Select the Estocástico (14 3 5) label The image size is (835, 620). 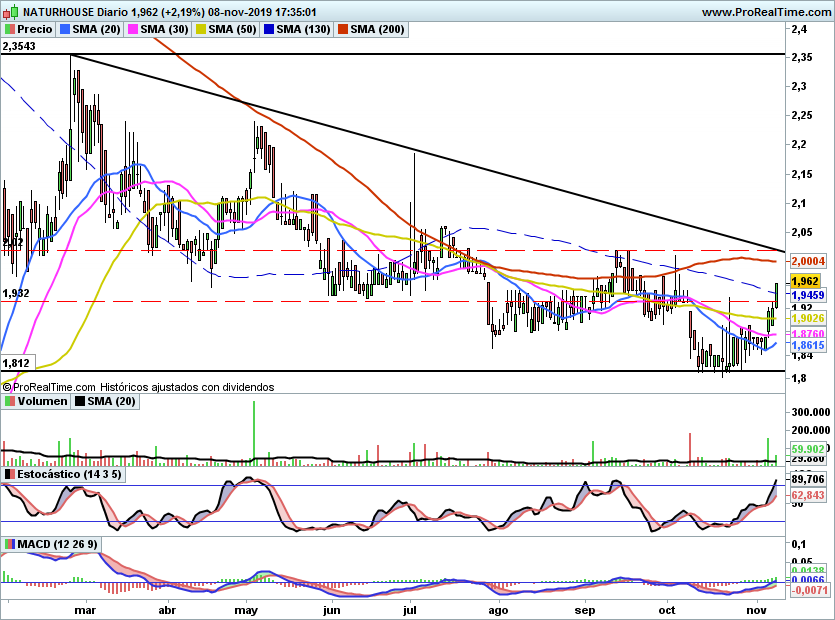pos(69,474)
